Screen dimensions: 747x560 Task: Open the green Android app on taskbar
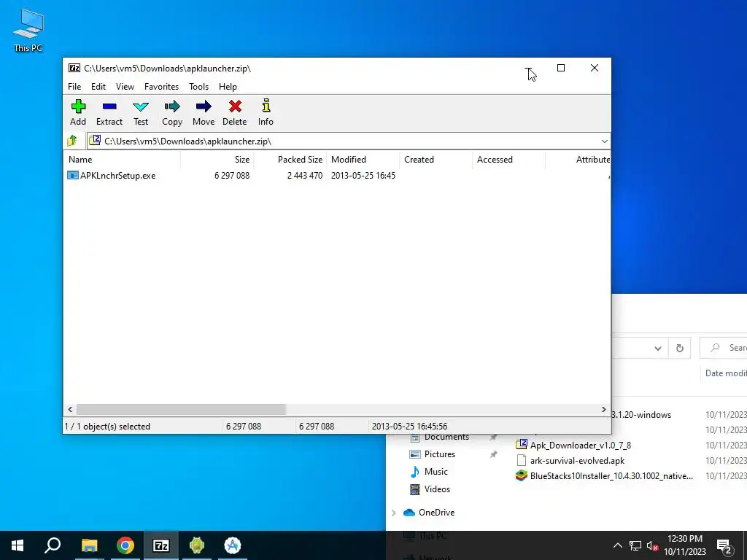(x=197, y=545)
